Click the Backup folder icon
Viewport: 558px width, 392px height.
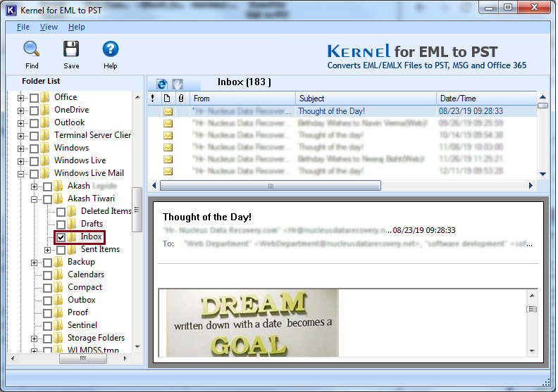coord(58,263)
